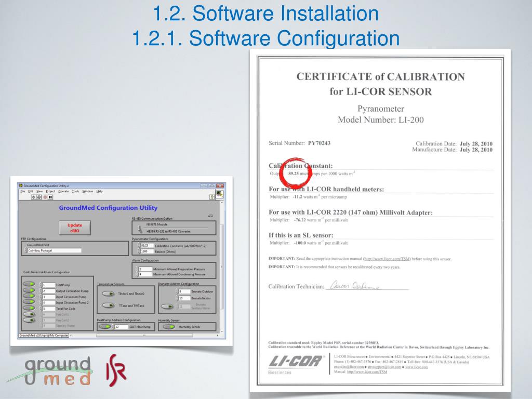Click the Brunata Indoor address field
Viewport: 532px width, 399px height.
(184, 298)
